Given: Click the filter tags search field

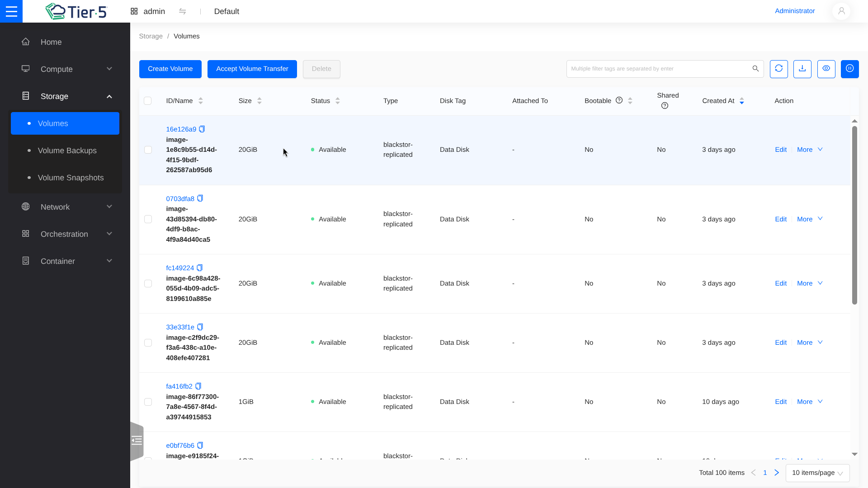Looking at the screenshot, I should 658,69.
